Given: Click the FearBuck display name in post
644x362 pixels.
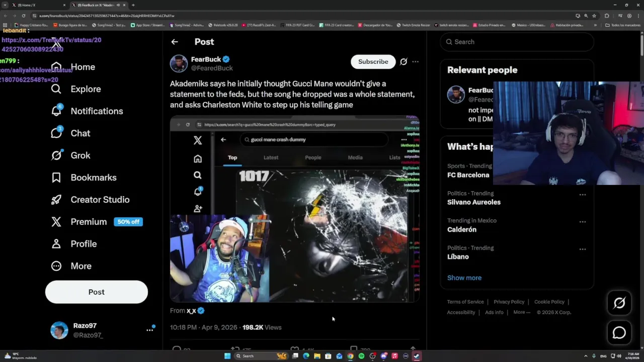Looking at the screenshot, I should [x=206, y=59].
